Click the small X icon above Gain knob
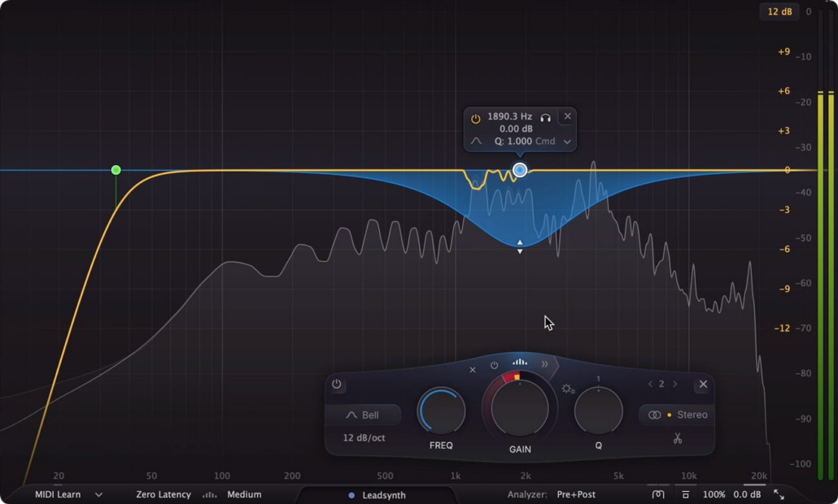This screenshot has width=838, height=504. (473, 370)
